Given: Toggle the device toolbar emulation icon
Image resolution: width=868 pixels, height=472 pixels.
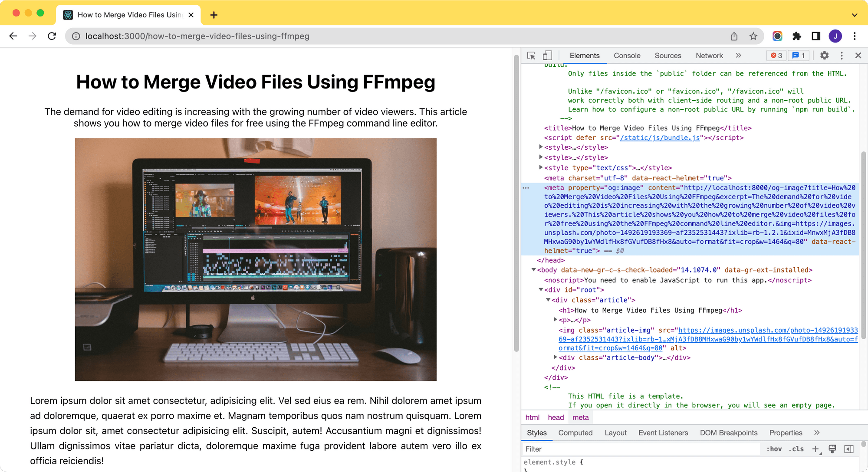Looking at the screenshot, I should [x=547, y=56].
